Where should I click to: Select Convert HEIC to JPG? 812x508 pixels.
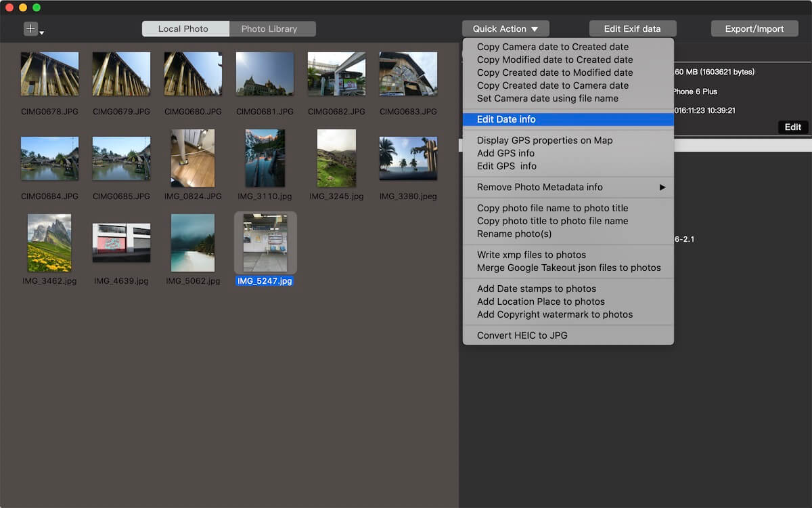click(522, 335)
